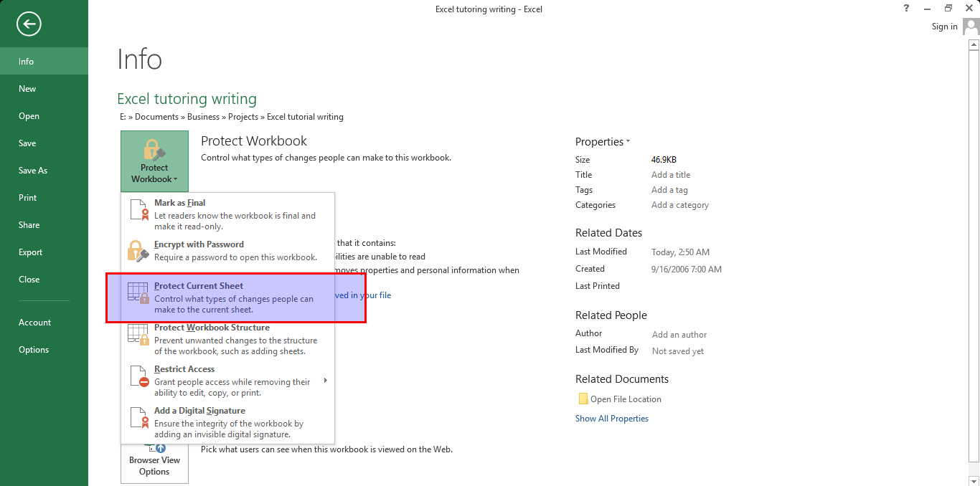Expand the Restrict Access submenu arrow

click(325, 381)
